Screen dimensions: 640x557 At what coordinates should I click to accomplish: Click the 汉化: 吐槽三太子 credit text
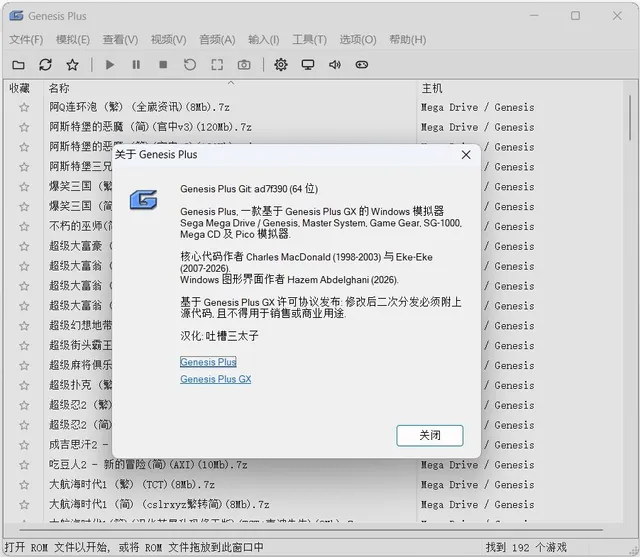coord(219,336)
